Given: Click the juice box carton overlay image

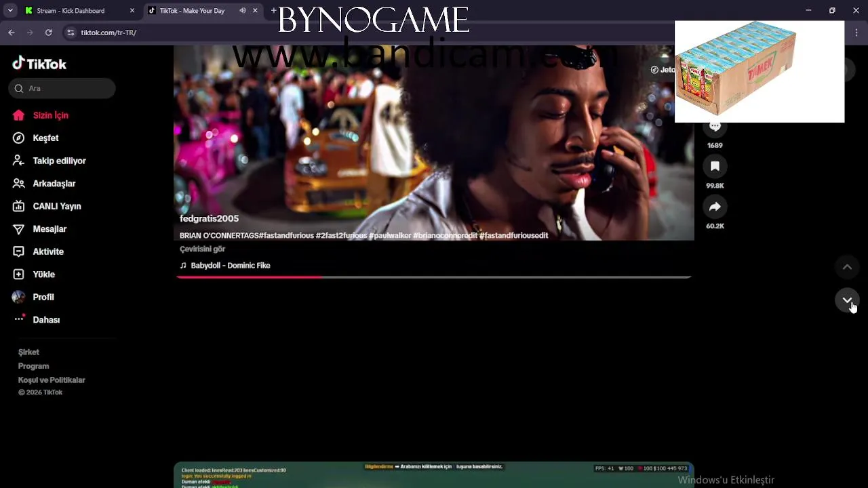Looking at the screenshot, I should point(759,71).
